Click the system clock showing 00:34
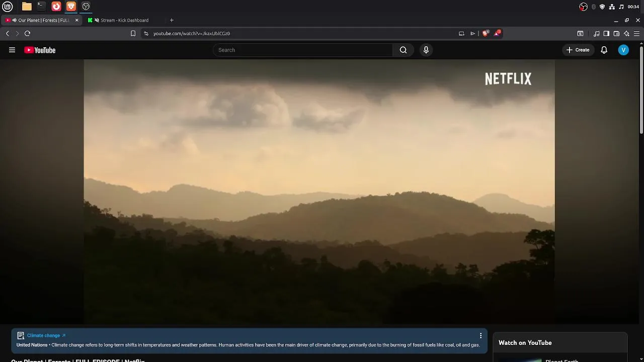Image resolution: width=644 pixels, height=362 pixels. [x=633, y=7]
